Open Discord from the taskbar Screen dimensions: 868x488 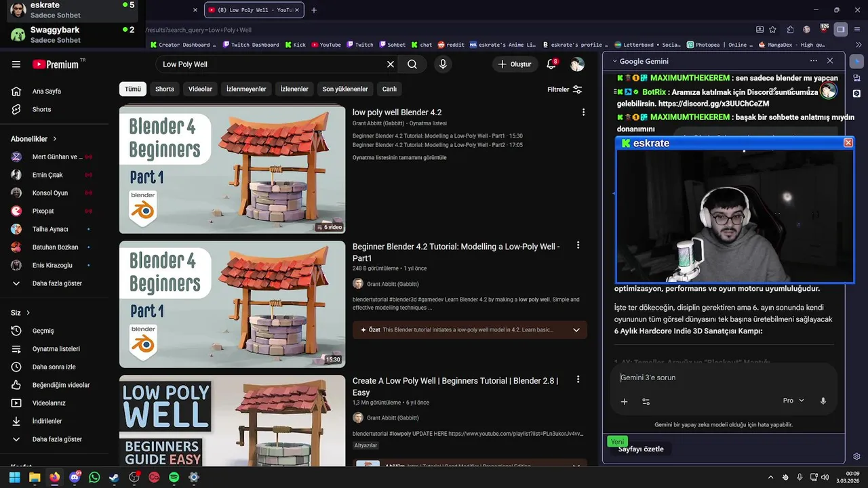75,477
